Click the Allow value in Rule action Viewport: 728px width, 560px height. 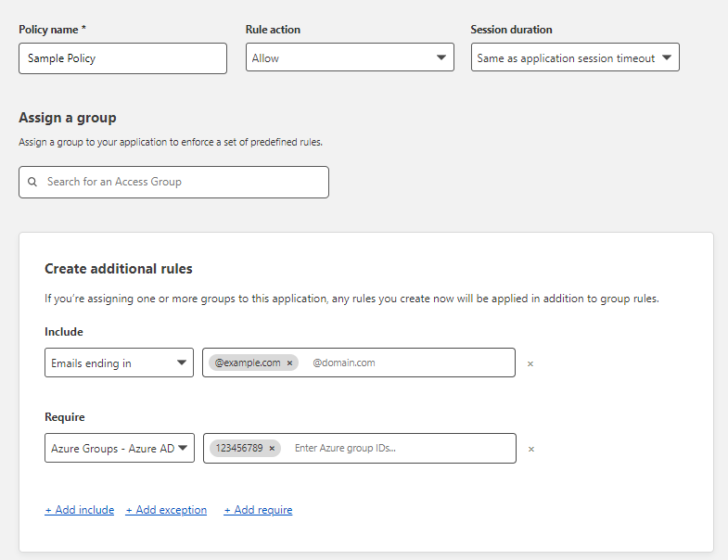(265, 58)
